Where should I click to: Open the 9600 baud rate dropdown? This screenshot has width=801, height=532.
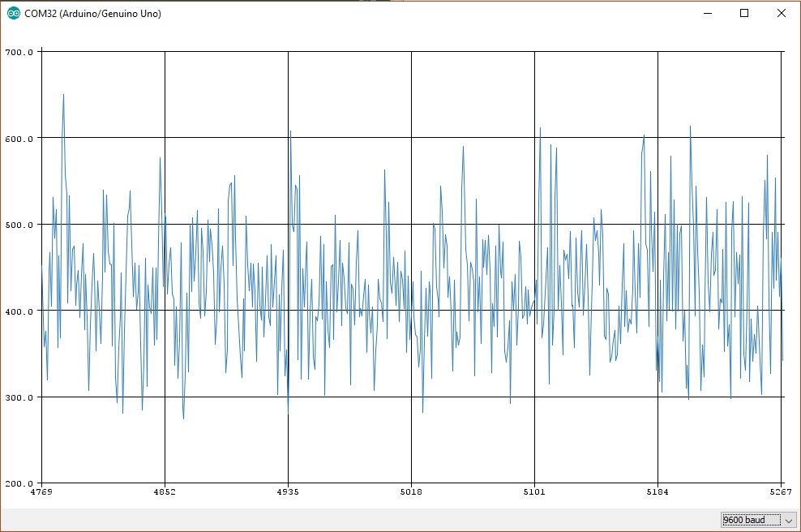759,521
